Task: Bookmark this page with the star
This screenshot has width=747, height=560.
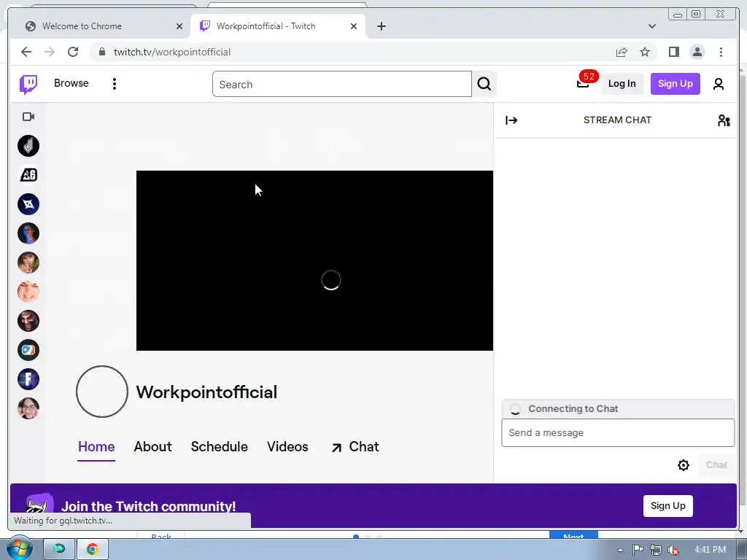Action: tap(645, 52)
